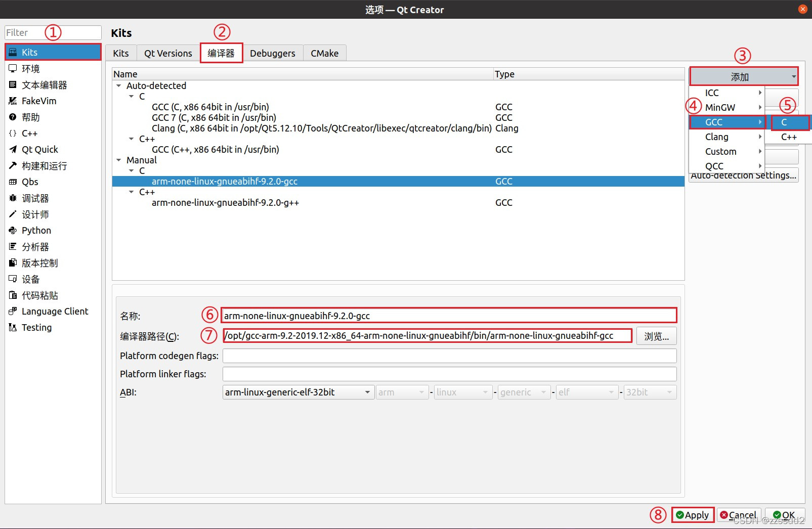This screenshot has height=529, width=812.
Task: Click the 浏览... browse button
Action: (x=656, y=336)
